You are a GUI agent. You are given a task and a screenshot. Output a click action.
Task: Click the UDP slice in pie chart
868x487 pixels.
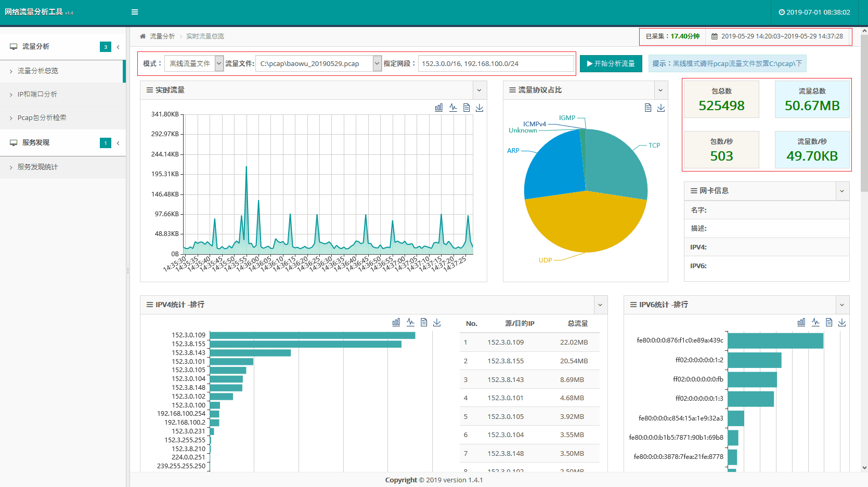click(585, 223)
